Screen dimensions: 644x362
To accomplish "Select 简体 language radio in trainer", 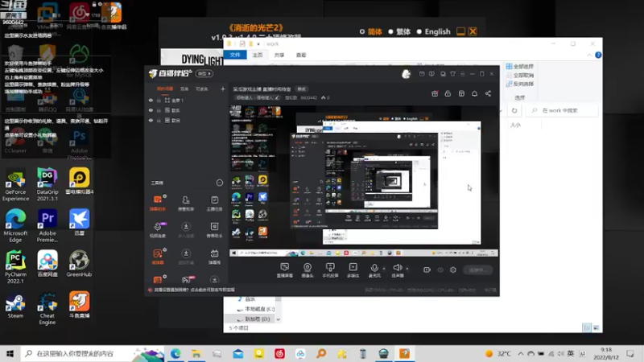I will (x=361, y=31).
